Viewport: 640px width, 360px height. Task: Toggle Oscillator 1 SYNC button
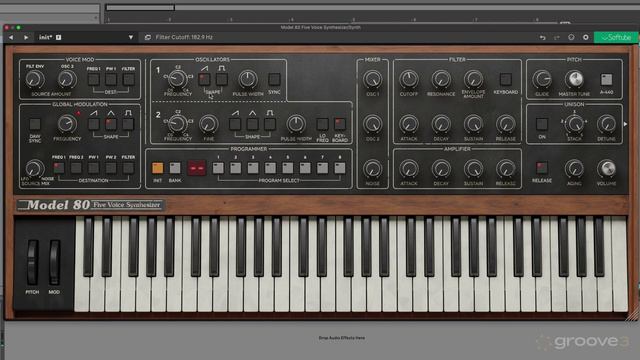[x=274, y=79]
